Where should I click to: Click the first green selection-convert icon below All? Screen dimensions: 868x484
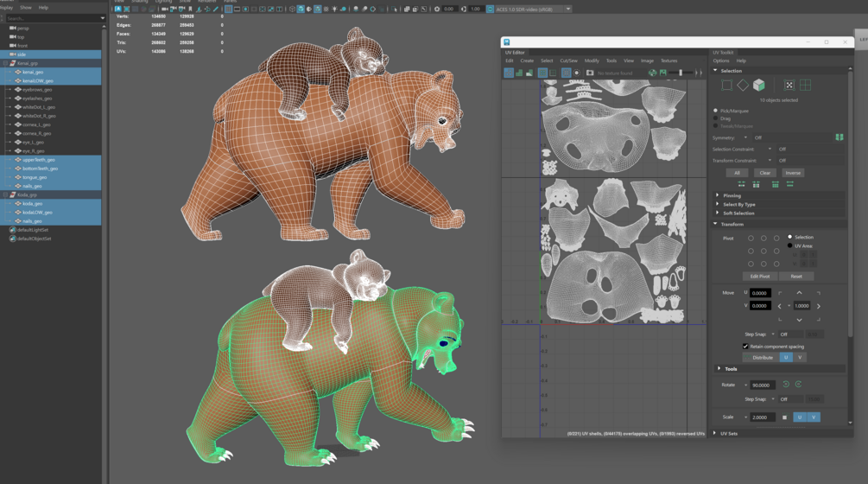(741, 184)
